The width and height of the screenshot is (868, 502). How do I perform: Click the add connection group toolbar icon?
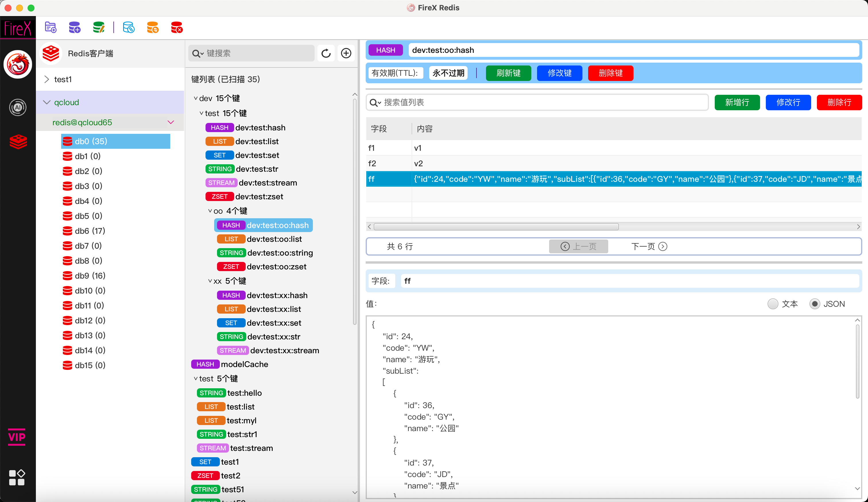coord(51,27)
